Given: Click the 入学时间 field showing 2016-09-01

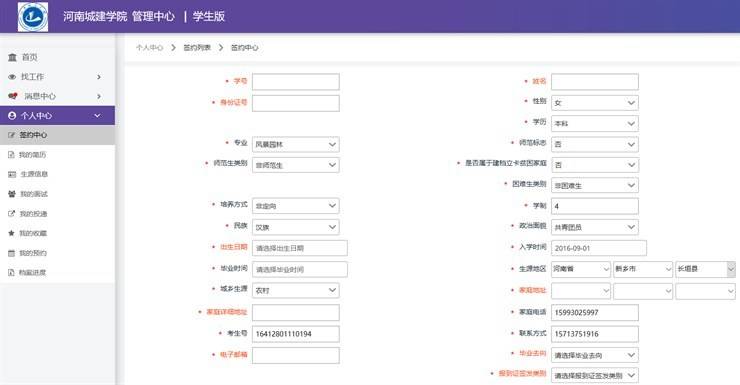Looking at the screenshot, I should coord(599,248).
